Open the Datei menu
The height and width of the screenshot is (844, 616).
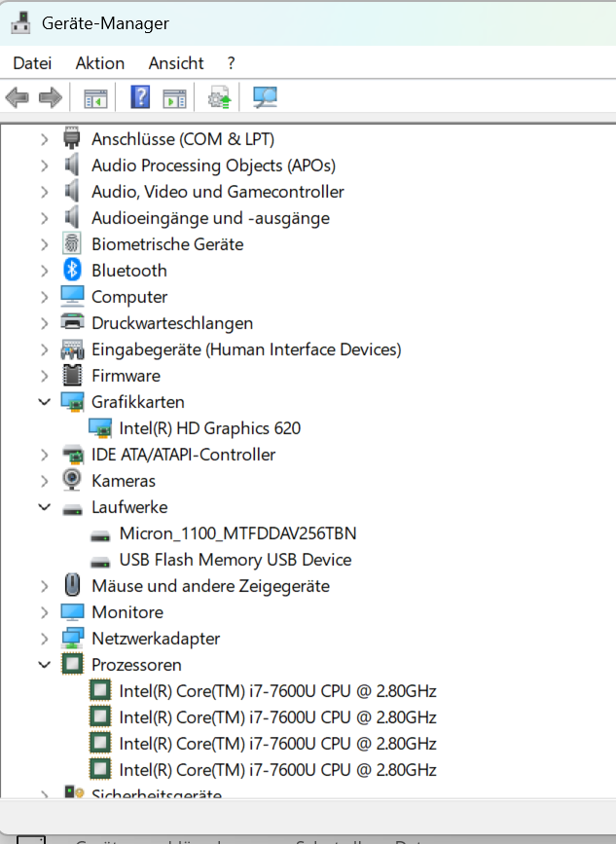coord(32,63)
